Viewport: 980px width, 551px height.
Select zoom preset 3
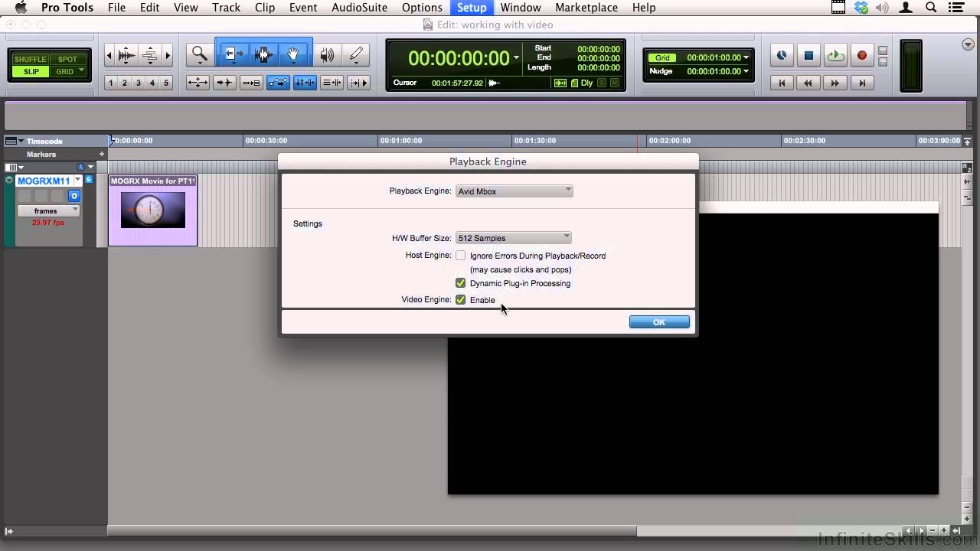coord(139,83)
